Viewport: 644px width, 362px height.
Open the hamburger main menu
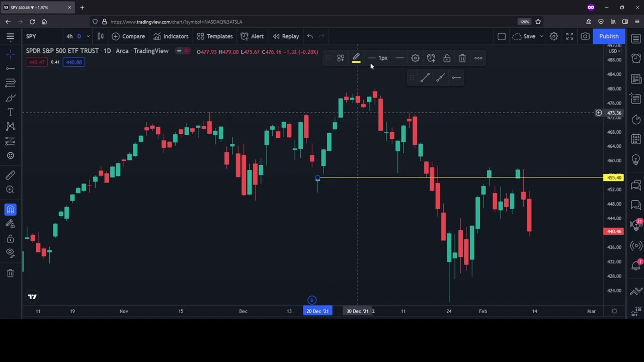(x=10, y=36)
